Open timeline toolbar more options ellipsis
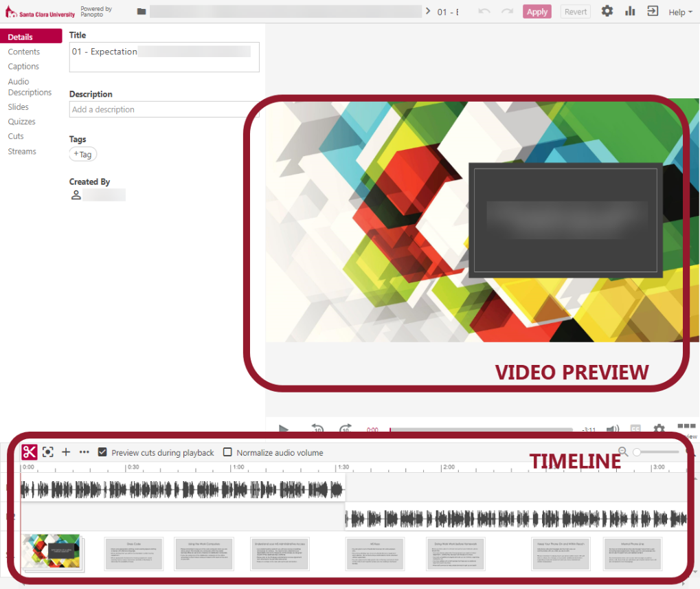This screenshot has width=700, height=589. click(84, 452)
